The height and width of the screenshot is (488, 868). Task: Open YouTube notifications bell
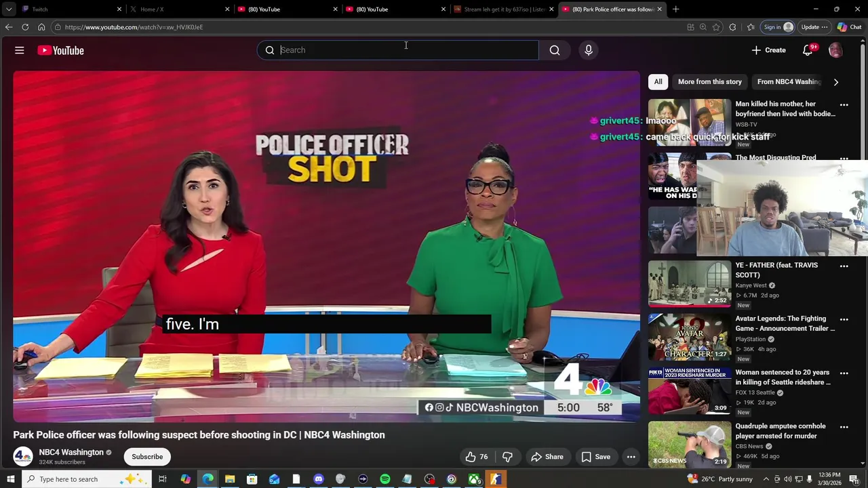[808, 50]
